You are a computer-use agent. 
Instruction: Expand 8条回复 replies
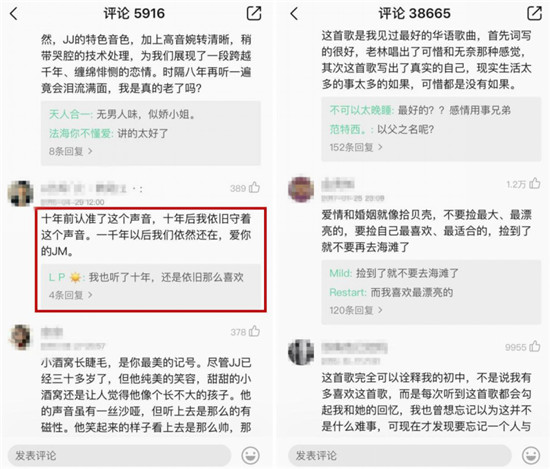(x=71, y=151)
